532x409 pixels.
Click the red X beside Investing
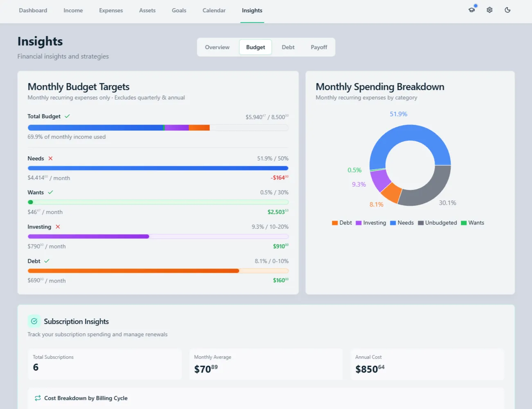click(57, 227)
